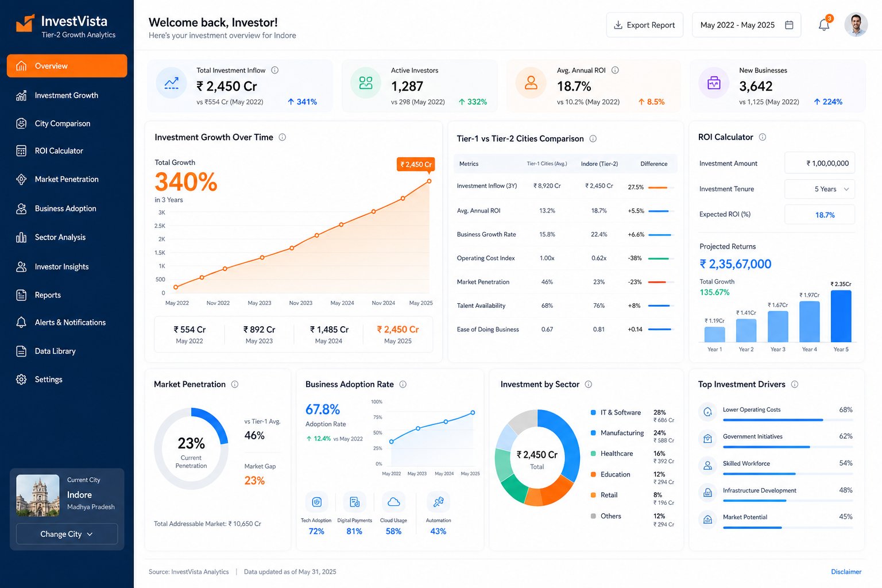This screenshot has width=882, height=588.
Task: Click the Education legend color swatch
Action: [x=593, y=474]
